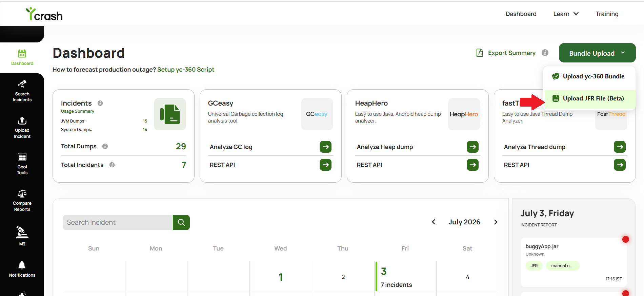Screen dimensions: 644x296
Task: Open Notifications bell in the sidebar
Action: (x=22, y=269)
